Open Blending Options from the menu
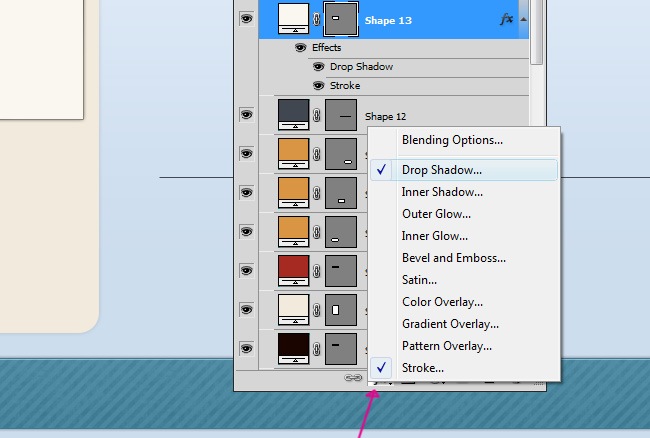The width and height of the screenshot is (650, 438). [464, 140]
